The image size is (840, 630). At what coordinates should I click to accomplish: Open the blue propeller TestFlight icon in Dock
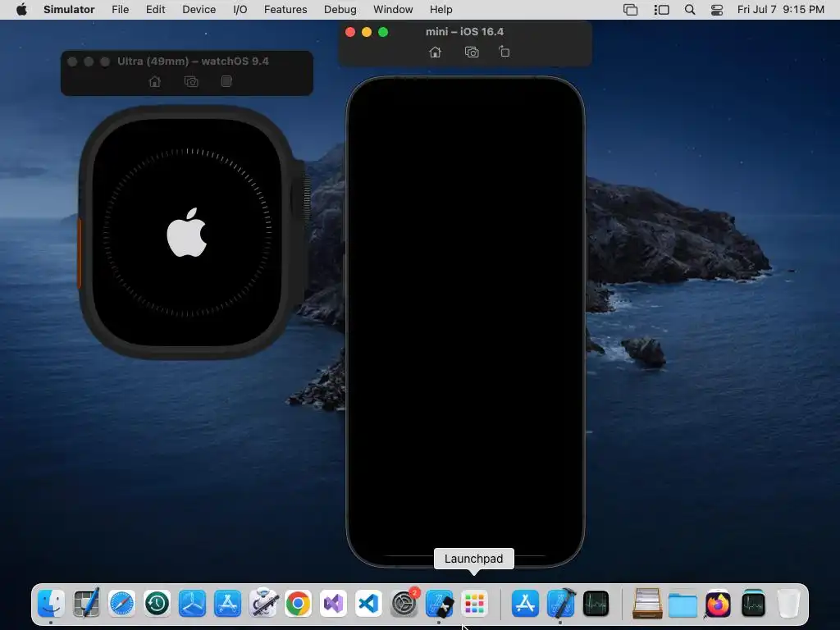[x=192, y=604]
